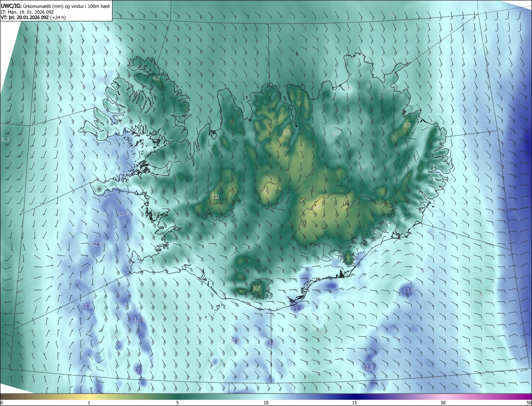Click the 13.0 value label on the map

pyautogui.click(x=409, y=291)
